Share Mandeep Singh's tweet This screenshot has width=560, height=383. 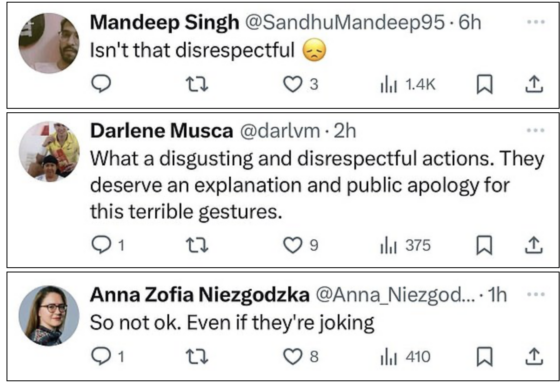(534, 84)
